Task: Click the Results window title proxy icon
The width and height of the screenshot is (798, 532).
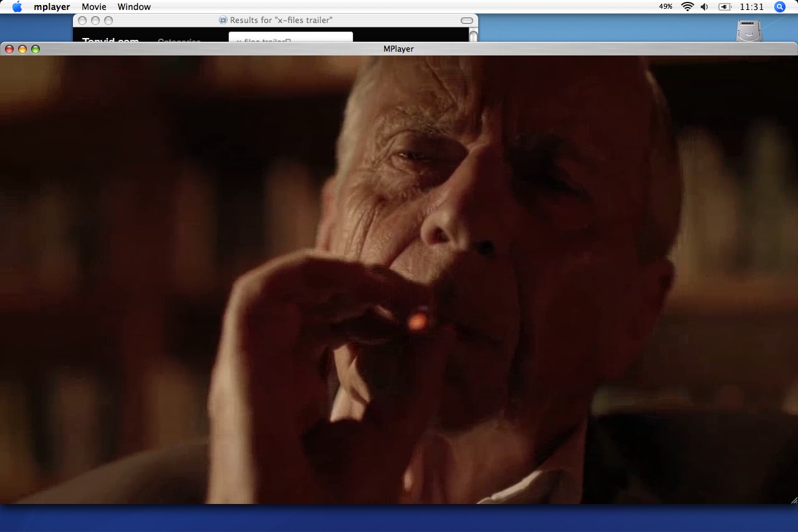Action: (x=223, y=21)
